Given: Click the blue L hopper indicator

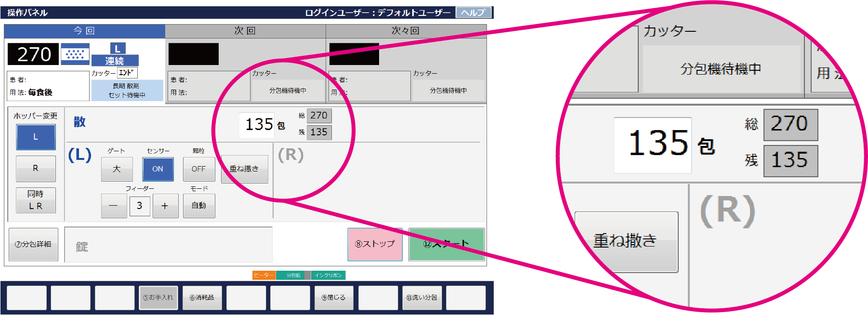Looking at the screenshot, I should point(118,49).
